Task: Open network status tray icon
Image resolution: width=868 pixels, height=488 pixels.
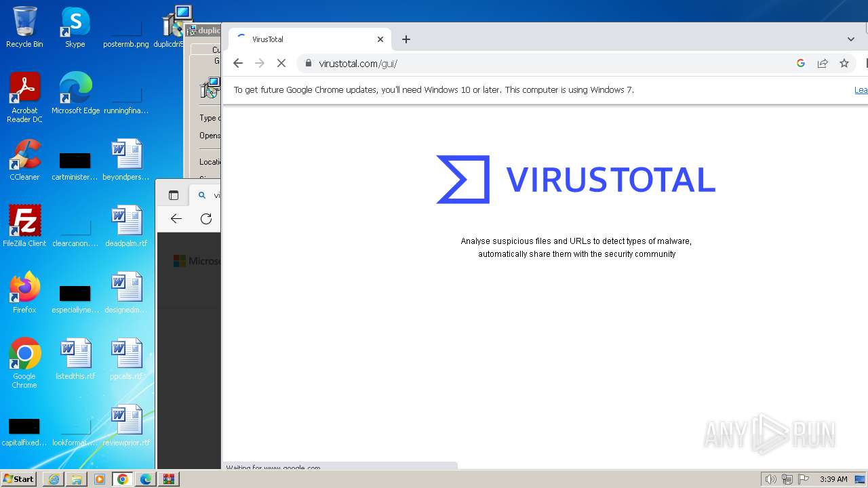Action: click(x=787, y=479)
